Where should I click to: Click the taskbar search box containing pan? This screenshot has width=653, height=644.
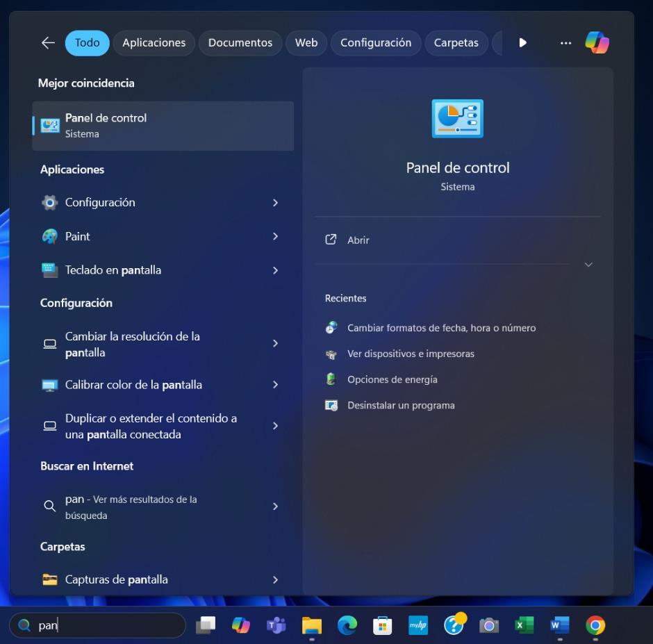(97, 625)
